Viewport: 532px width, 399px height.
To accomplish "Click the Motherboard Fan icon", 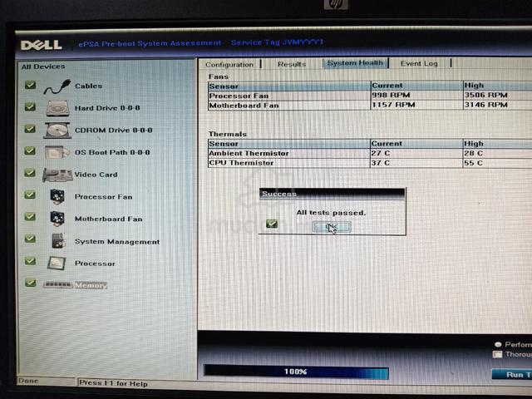I will pos(57,219).
